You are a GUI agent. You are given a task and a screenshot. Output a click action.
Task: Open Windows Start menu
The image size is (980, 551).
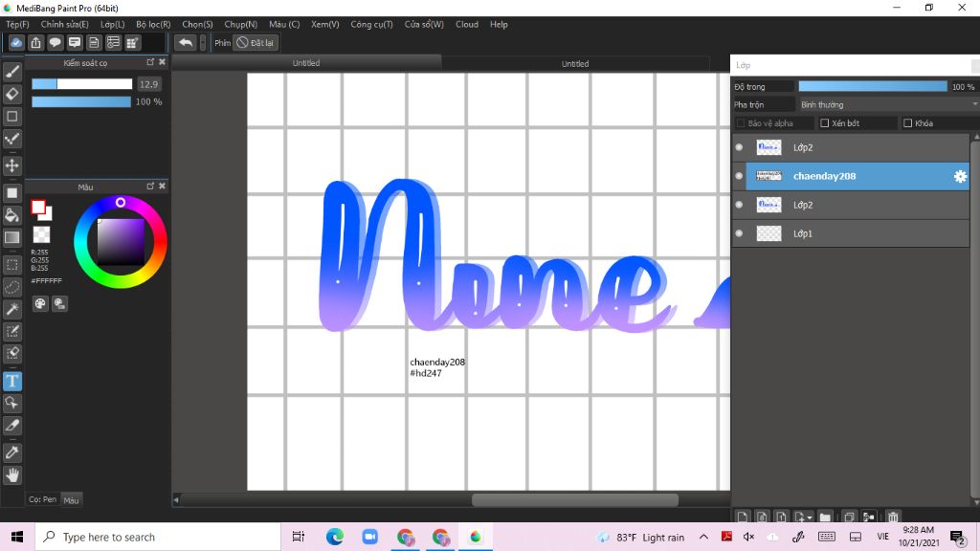point(17,537)
